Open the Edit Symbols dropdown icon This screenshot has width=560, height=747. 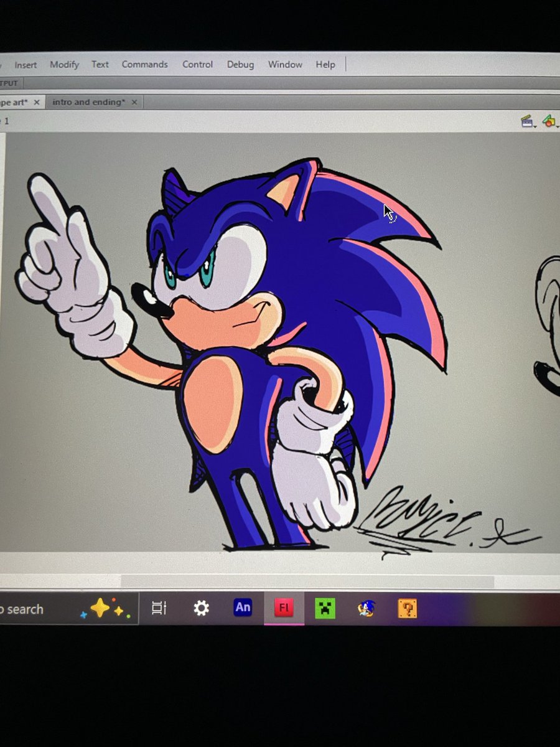[x=549, y=121]
